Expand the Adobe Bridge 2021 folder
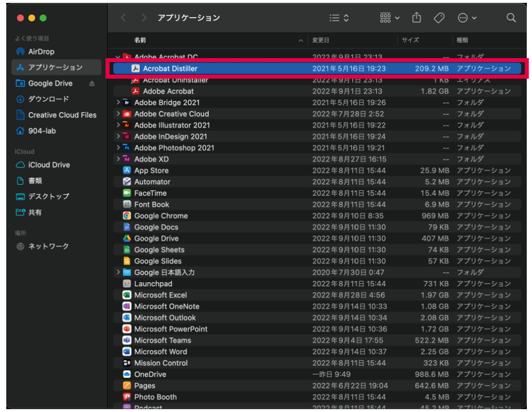532x412 pixels. click(x=118, y=103)
